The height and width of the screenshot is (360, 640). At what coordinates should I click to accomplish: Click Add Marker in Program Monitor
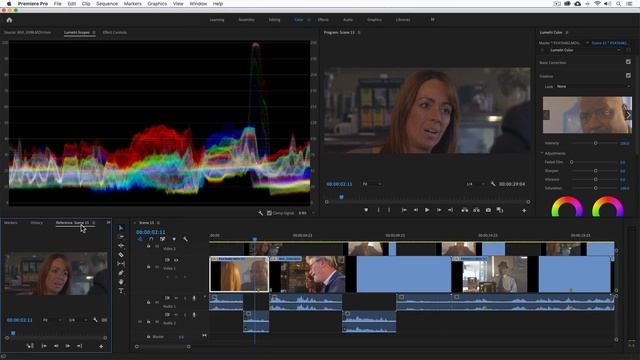click(x=366, y=210)
